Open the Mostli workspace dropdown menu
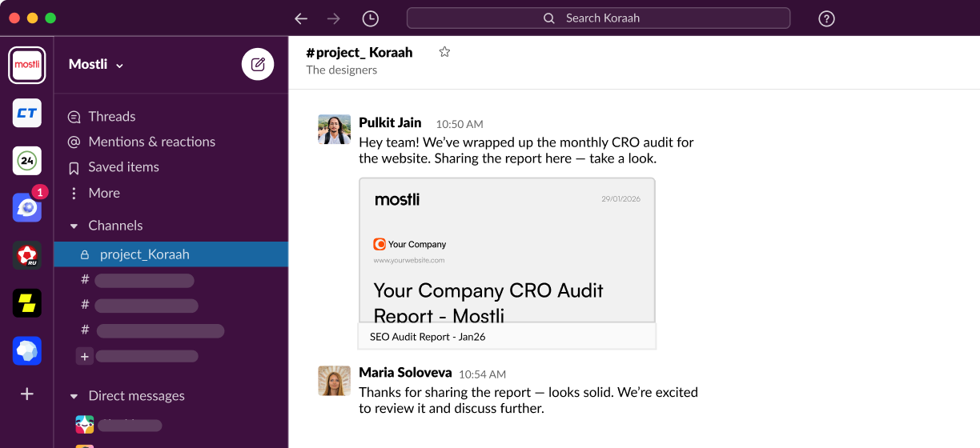 [x=96, y=65]
